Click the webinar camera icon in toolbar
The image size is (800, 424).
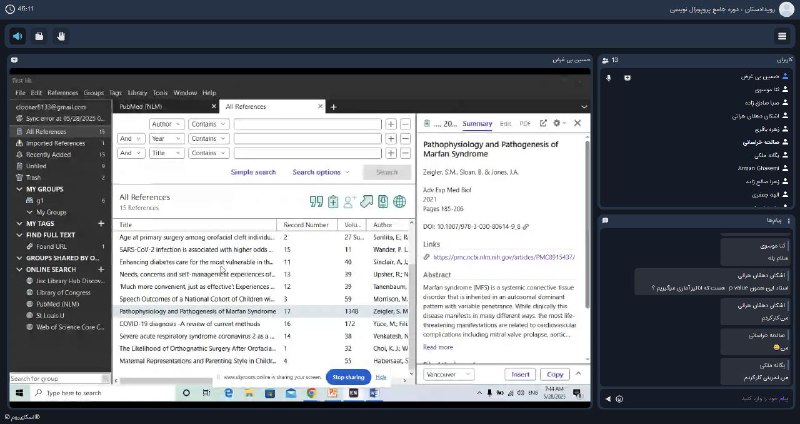pos(39,36)
